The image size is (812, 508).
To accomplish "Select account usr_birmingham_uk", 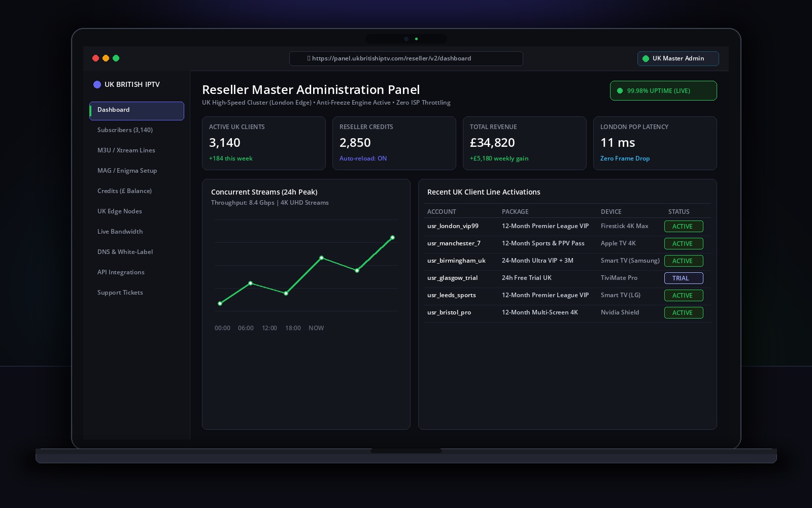I will tap(456, 261).
